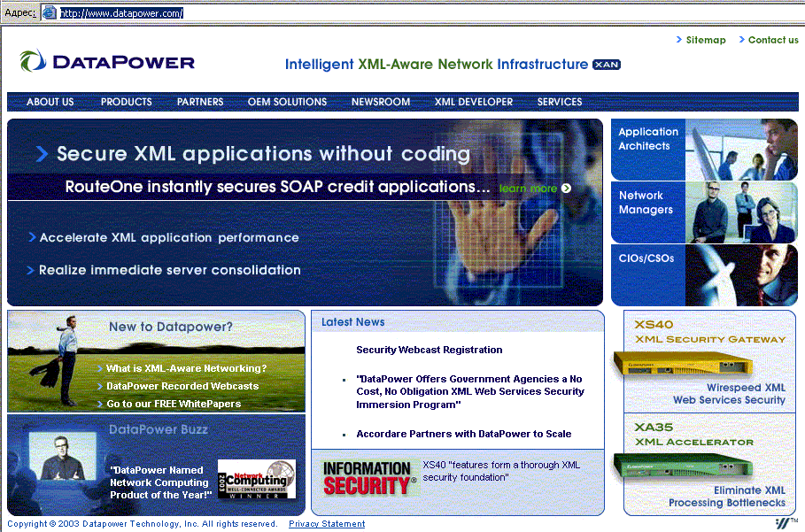
Task: Open the Application Architects section
Action: [704, 150]
